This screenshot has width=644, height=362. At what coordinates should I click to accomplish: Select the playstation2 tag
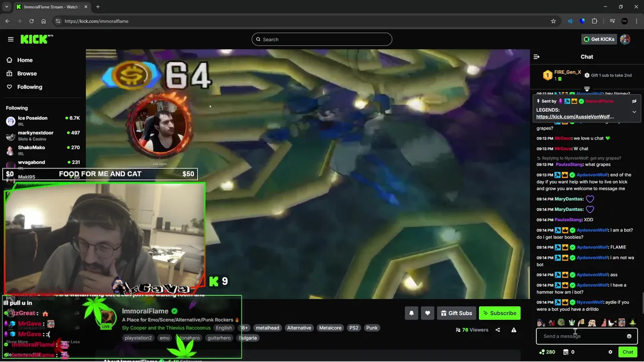click(138, 338)
